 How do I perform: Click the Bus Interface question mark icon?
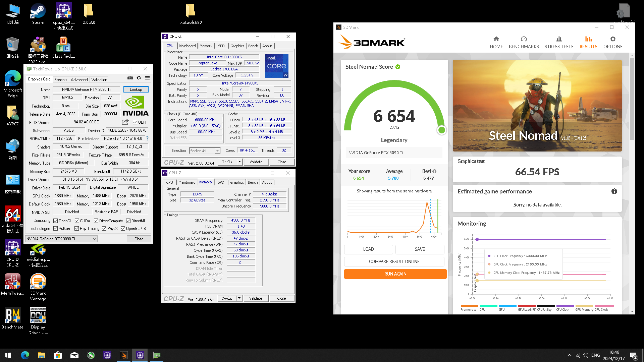click(147, 138)
